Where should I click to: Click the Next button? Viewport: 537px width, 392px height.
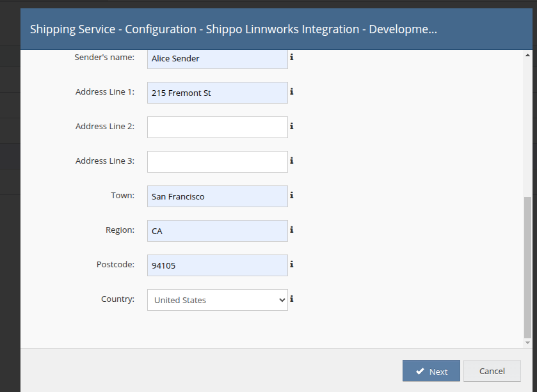(x=431, y=371)
